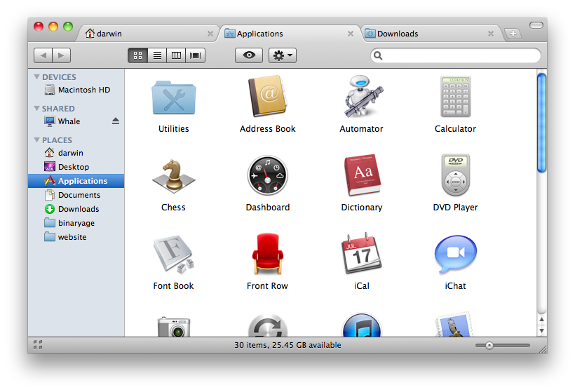This screenshot has width=575, height=392.
Task: Open Documents in the sidebar
Action: click(76, 195)
